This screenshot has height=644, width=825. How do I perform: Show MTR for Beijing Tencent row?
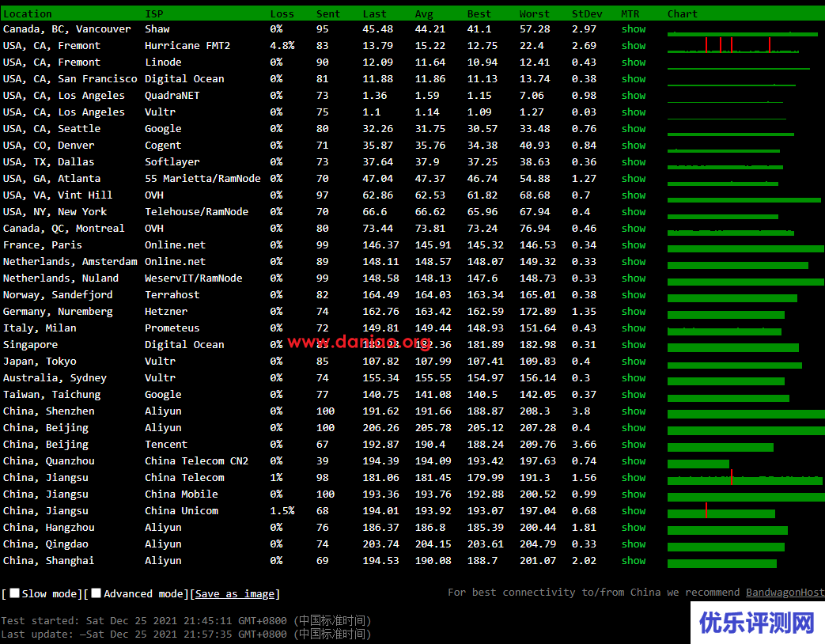[x=634, y=444]
